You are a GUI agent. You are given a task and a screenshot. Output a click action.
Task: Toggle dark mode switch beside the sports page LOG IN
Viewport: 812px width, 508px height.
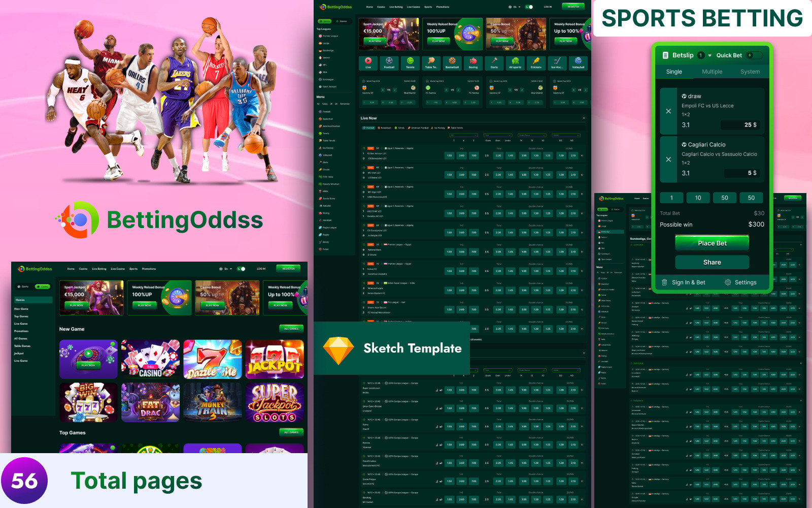(x=529, y=7)
